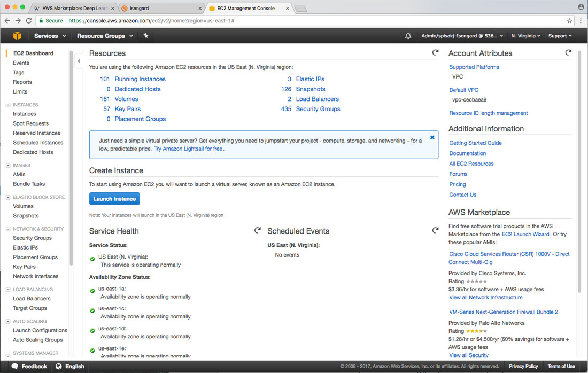This screenshot has width=588, height=373.
Task: Open the notifications bell icon
Action: click(x=408, y=36)
